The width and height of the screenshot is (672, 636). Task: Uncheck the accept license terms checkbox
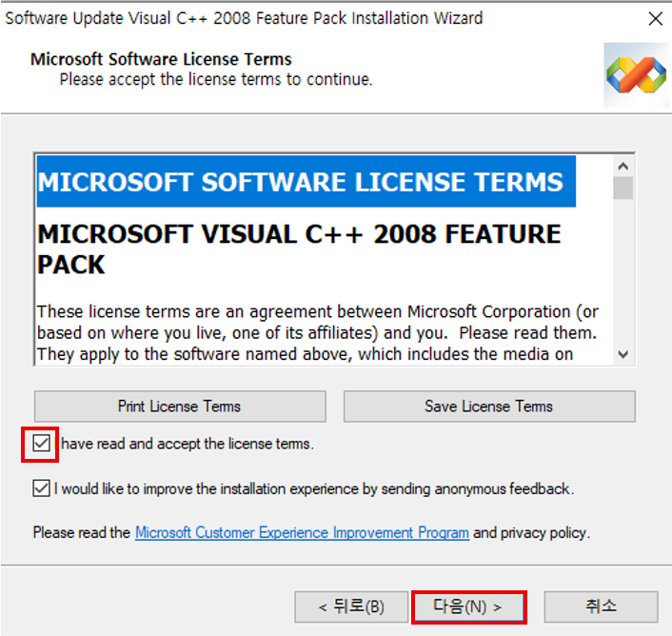41,444
